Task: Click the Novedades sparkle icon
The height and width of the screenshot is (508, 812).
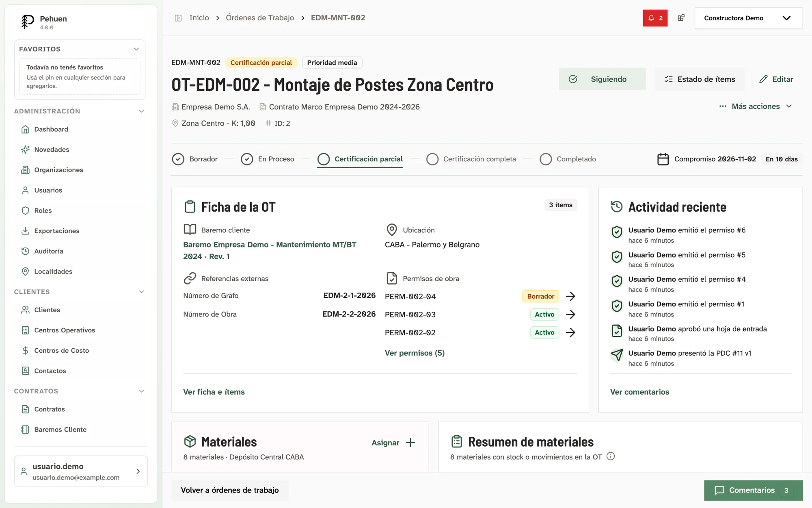Action: click(x=25, y=150)
